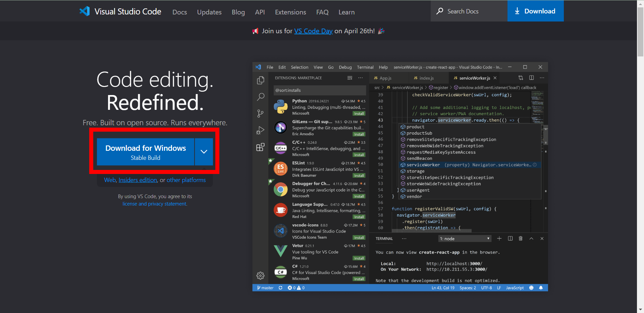Screen dimensions: 644x313
Task: Open the File menu in the editor screenshot
Action: [270, 67]
